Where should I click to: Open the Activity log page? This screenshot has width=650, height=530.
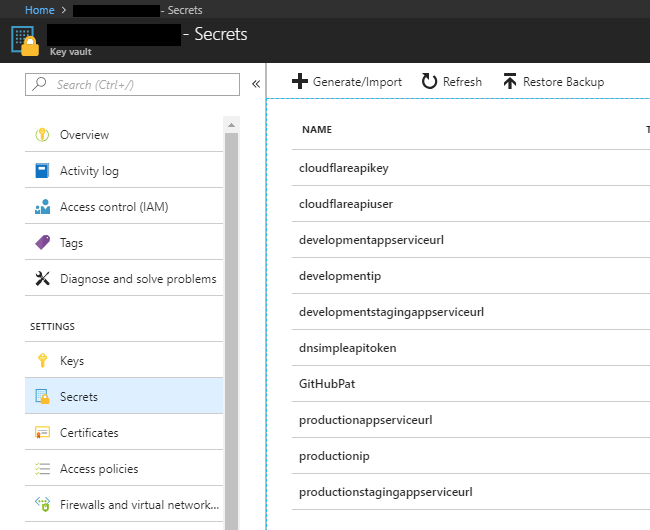(124, 171)
